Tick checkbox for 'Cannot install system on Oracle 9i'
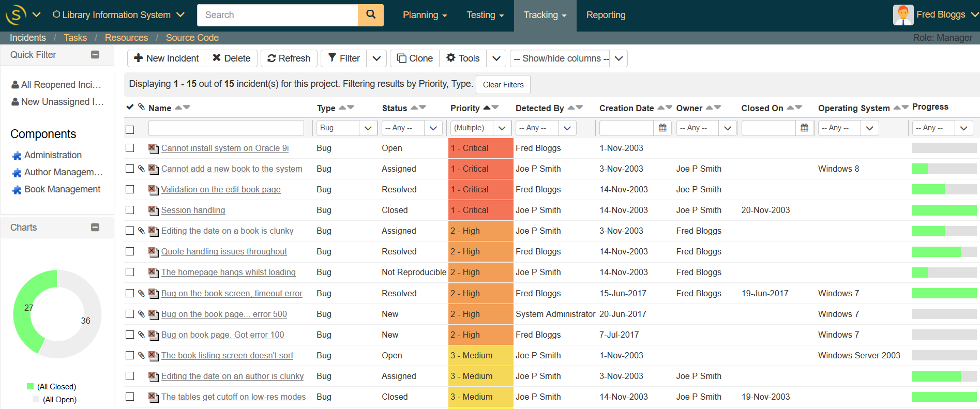 coord(130,148)
